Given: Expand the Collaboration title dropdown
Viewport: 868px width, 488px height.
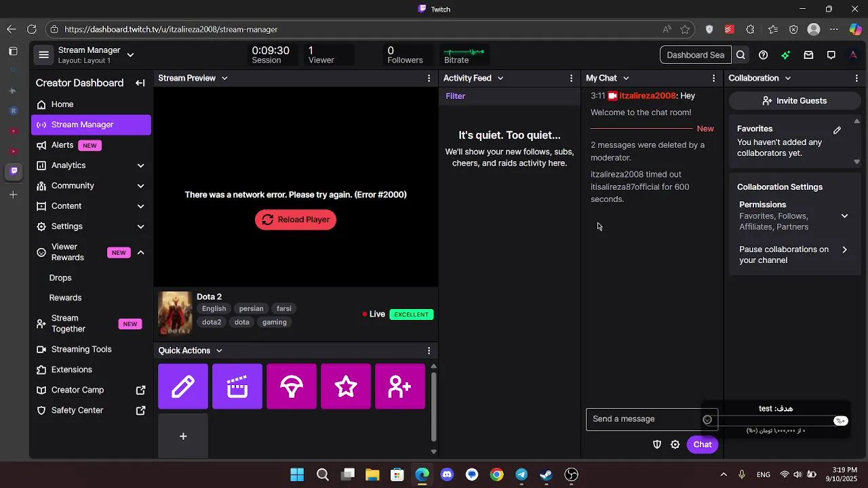Looking at the screenshot, I should point(788,78).
